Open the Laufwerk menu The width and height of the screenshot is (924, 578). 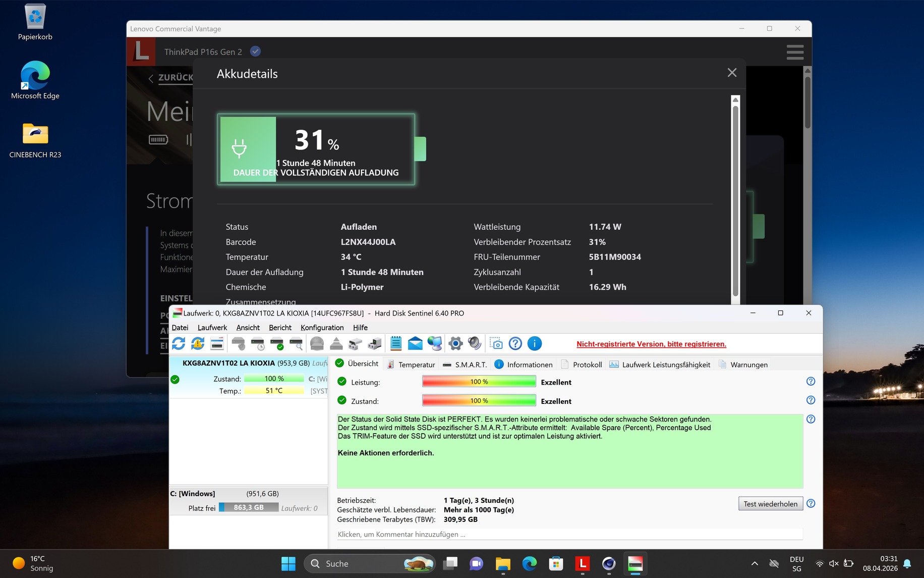(212, 328)
